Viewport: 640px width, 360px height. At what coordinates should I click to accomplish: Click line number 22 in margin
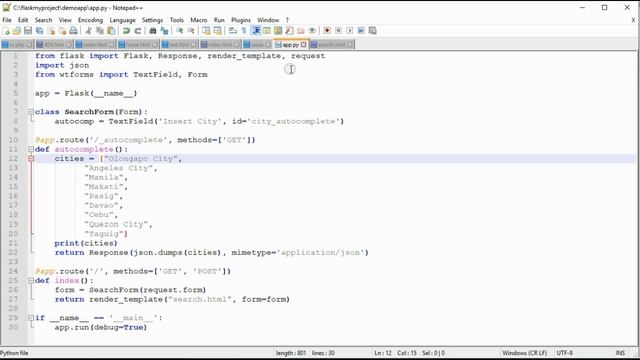(13, 253)
